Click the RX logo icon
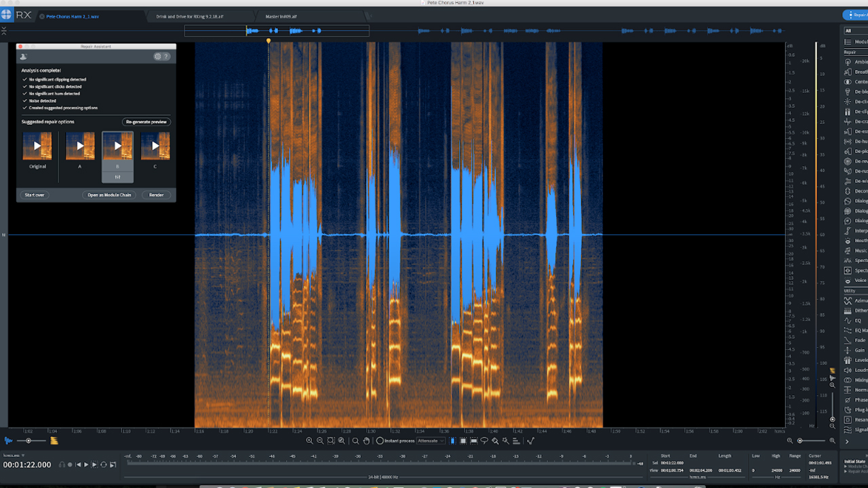 point(6,15)
